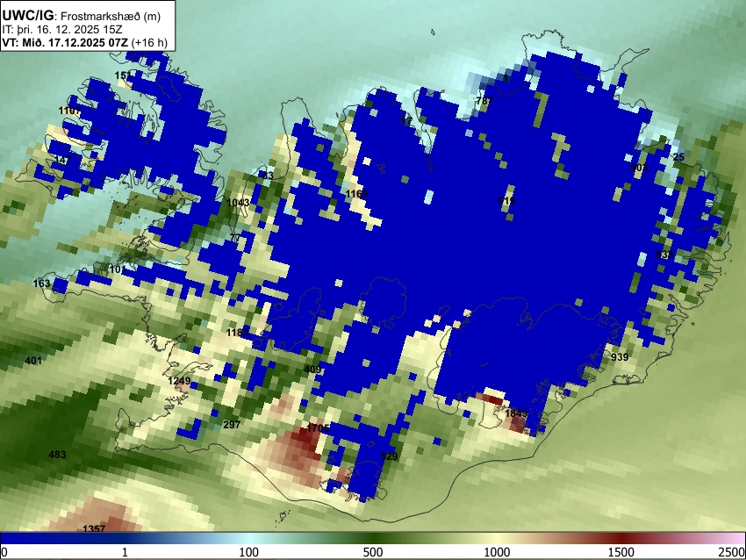The image size is (746, 560).
Task: Click the map value 163
Action: (41, 284)
